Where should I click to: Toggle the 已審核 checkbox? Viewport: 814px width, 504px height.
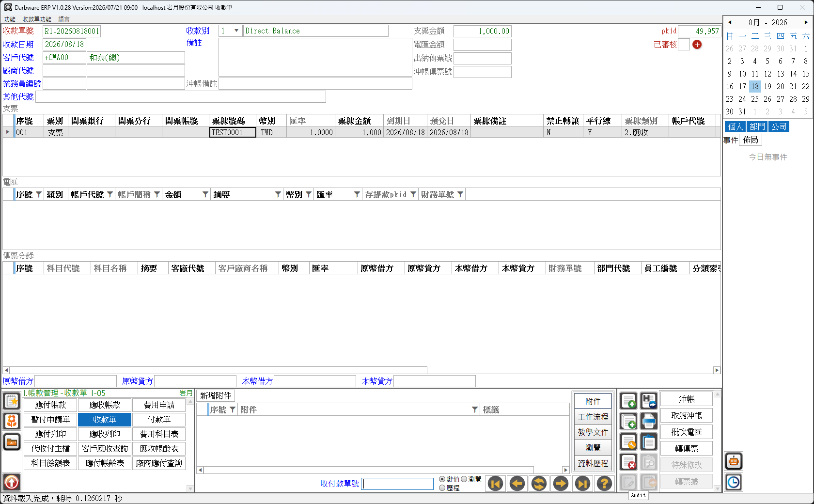click(x=684, y=45)
